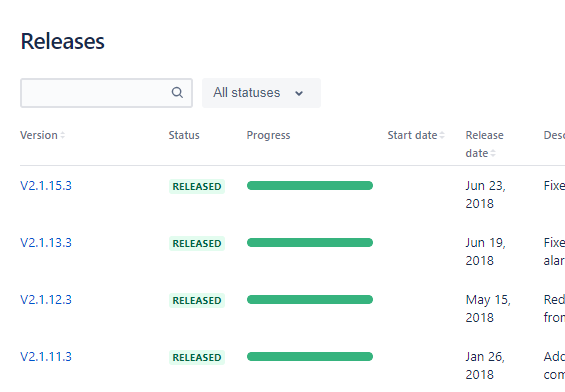This screenshot has width=565, height=392.
Task: Click the chevron in All statuses
Action: [299, 93]
